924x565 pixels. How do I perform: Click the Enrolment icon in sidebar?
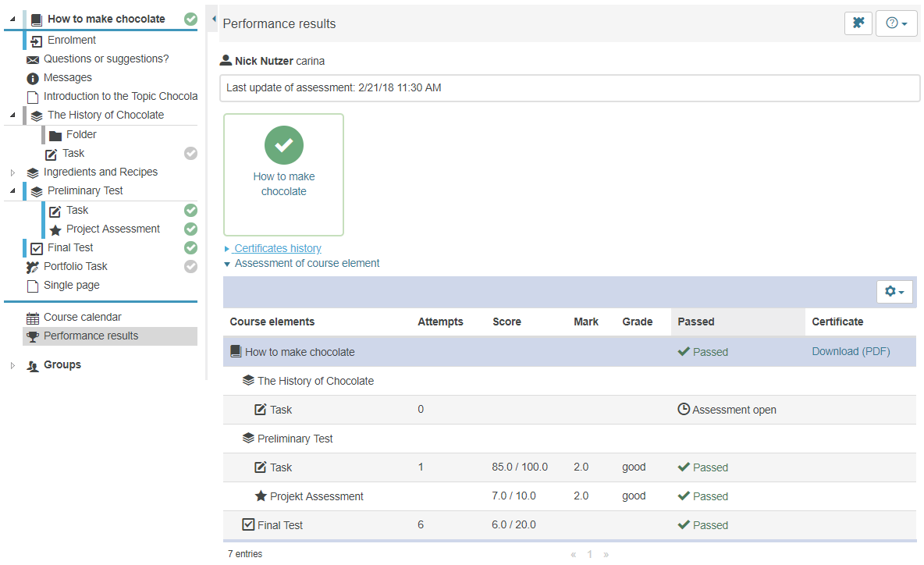pos(37,41)
